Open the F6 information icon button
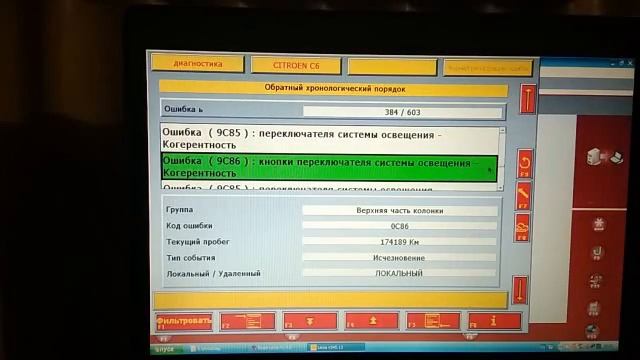The width and height of the screenshot is (640, 360). pyautogui.click(x=495, y=321)
